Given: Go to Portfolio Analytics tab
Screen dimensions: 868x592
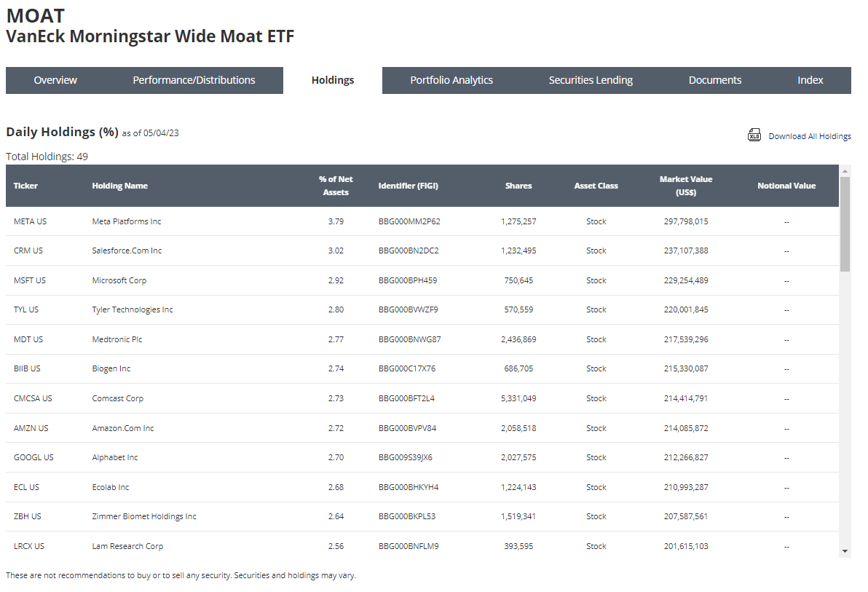Looking at the screenshot, I should click(451, 80).
